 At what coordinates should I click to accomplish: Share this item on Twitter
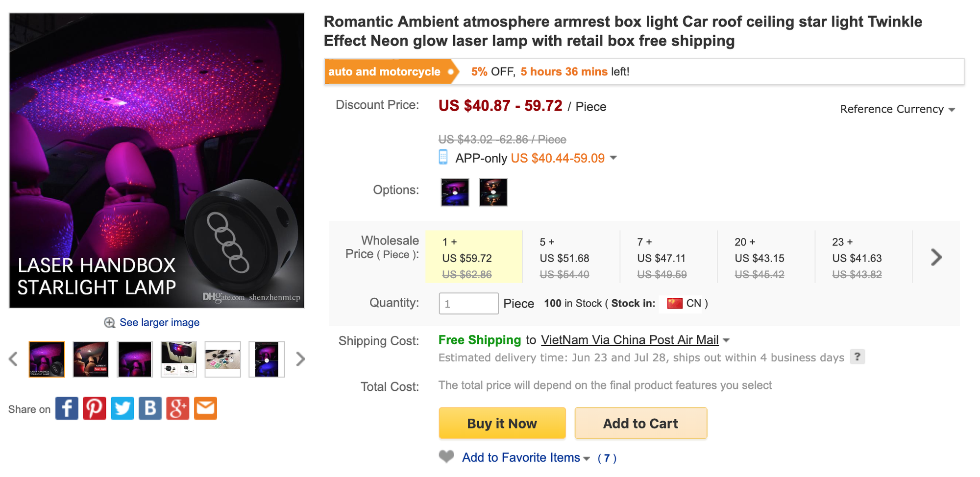[122, 408]
